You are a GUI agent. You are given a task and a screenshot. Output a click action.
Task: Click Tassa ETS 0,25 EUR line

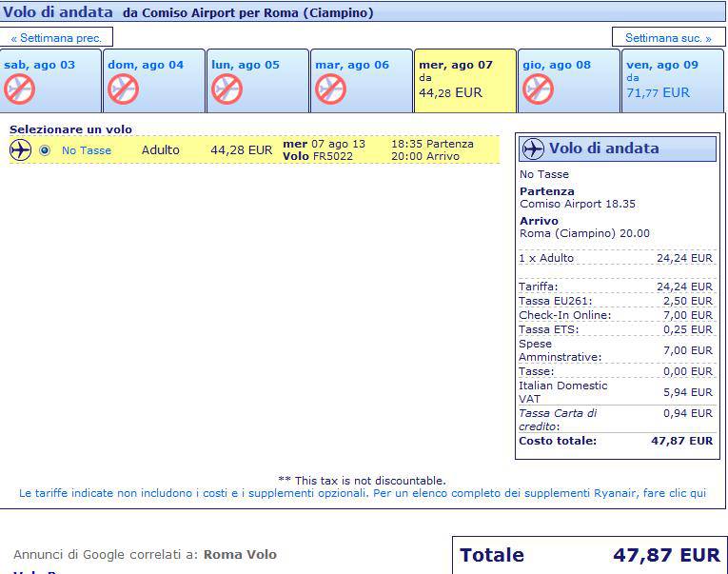[616, 329]
